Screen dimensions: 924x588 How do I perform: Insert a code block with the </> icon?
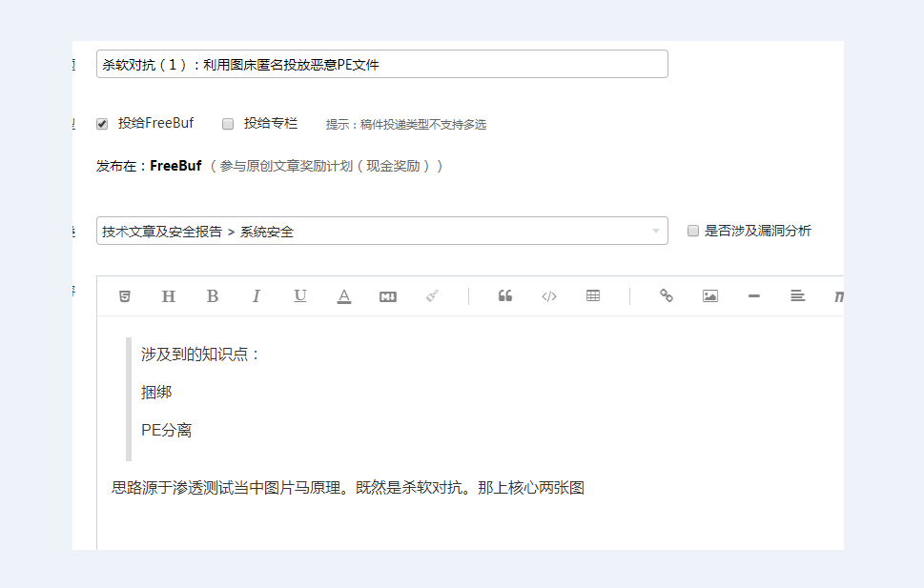pyautogui.click(x=548, y=295)
